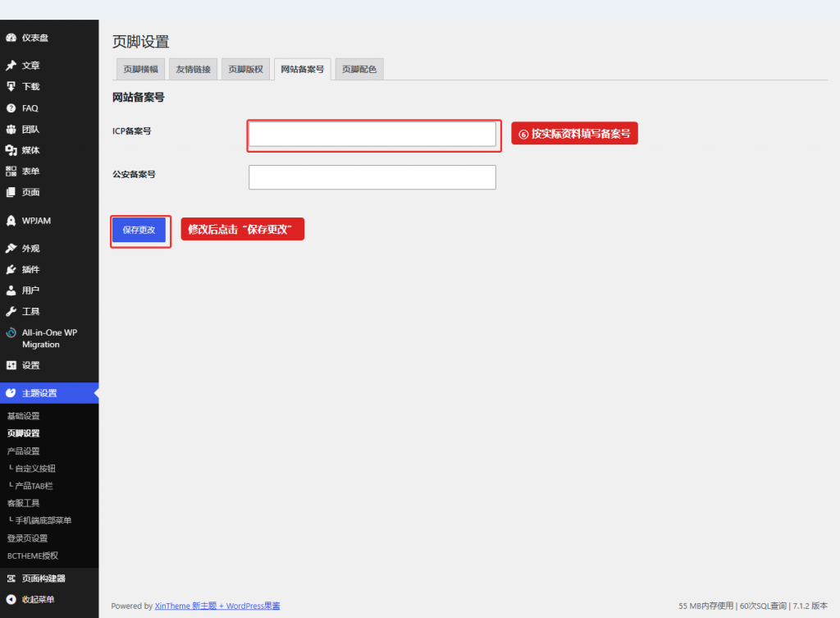Click the 保存更改 button
Image resolution: width=840 pixels, height=618 pixels.
139,230
